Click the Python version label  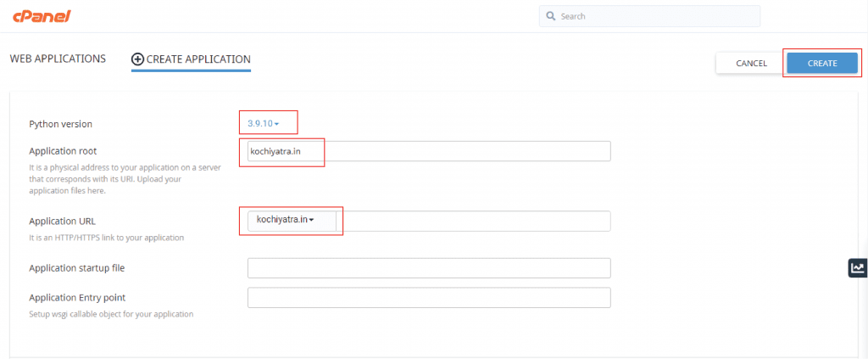point(60,125)
